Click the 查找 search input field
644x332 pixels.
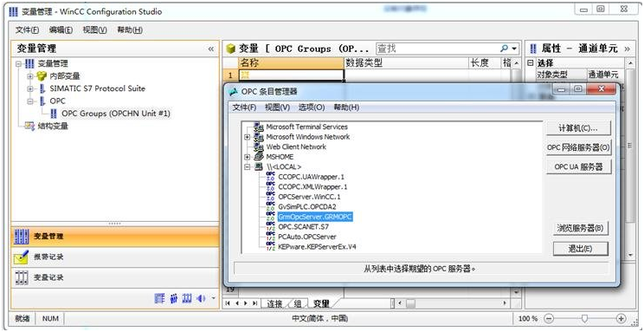(437, 49)
